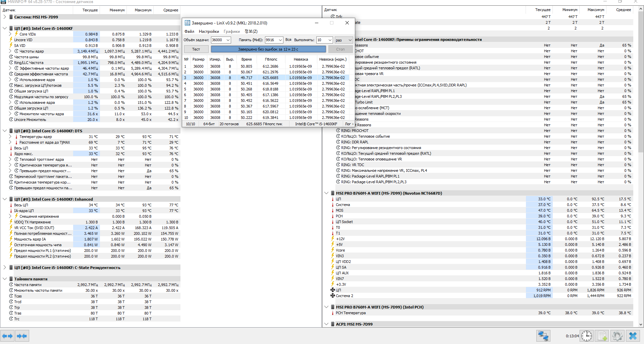Click the Вся memory link in LinX
Image resolution: width=644 pixels, height=344 pixels.
click(288, 40)
